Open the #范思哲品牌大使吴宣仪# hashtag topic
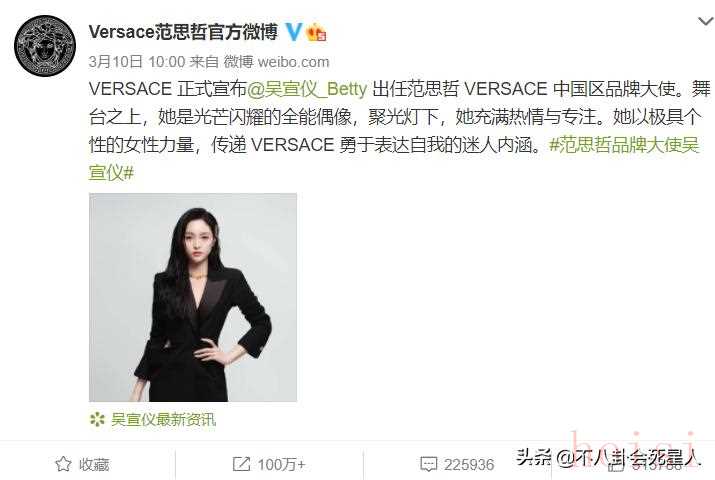 (x=394, y=159)
